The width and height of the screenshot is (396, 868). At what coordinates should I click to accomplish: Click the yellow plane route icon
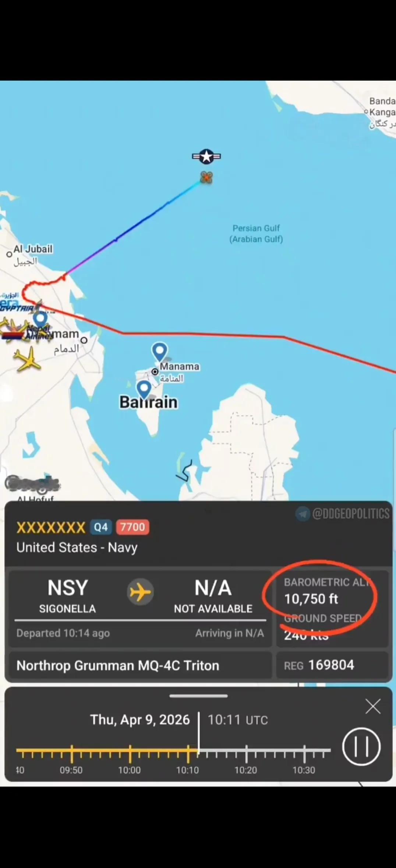(140, 592)
